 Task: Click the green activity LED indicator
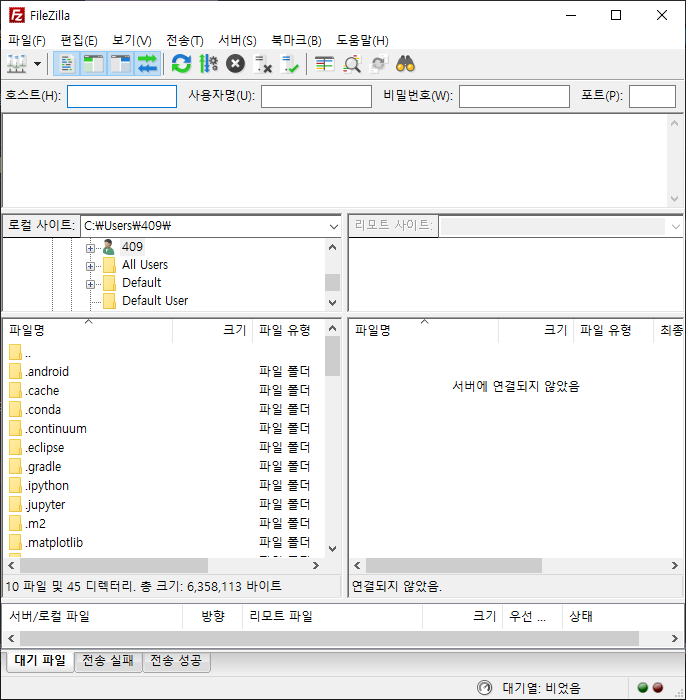click(x=643, y=688)
